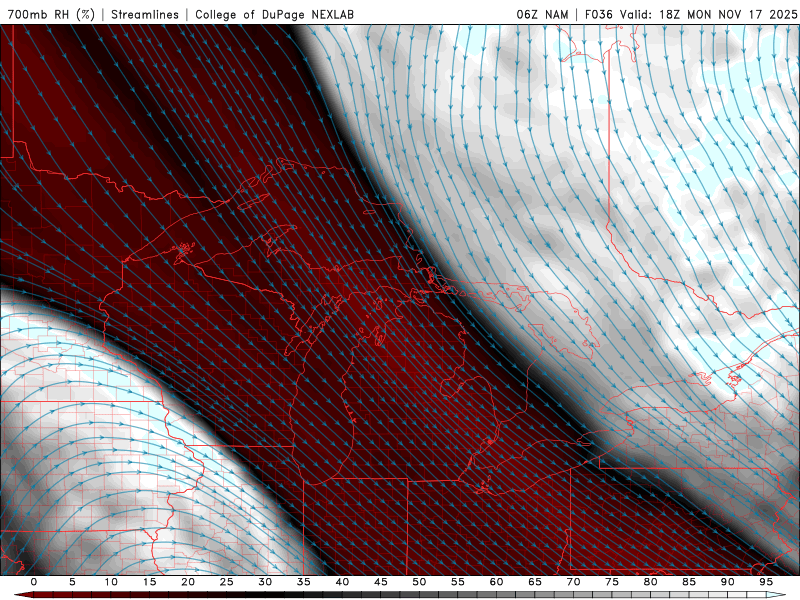Click the color scale label "90"
This screenshot has height=600, width=800.
(x=728, y=582)
